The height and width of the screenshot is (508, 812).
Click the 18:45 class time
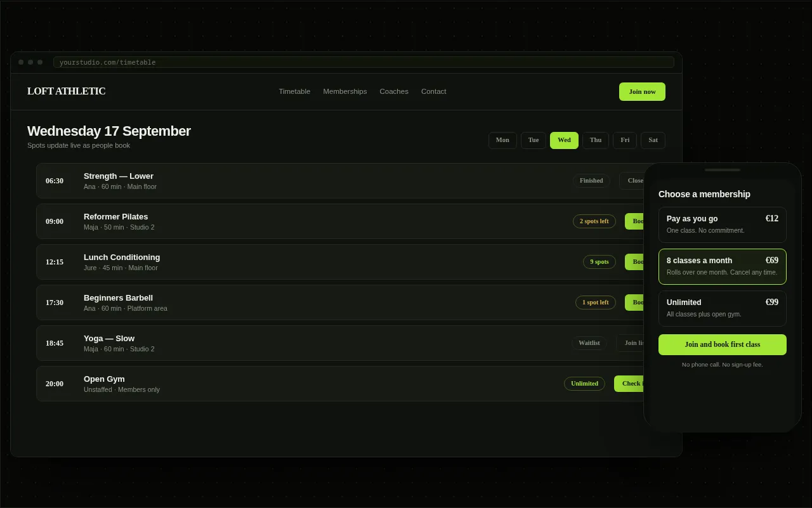pos(55,343)
